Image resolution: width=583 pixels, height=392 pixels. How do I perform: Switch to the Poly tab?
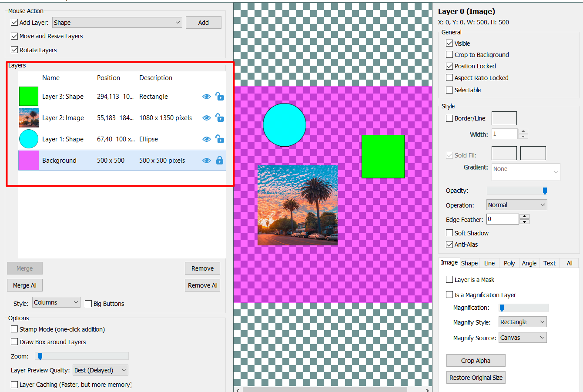tap(509, 263)
